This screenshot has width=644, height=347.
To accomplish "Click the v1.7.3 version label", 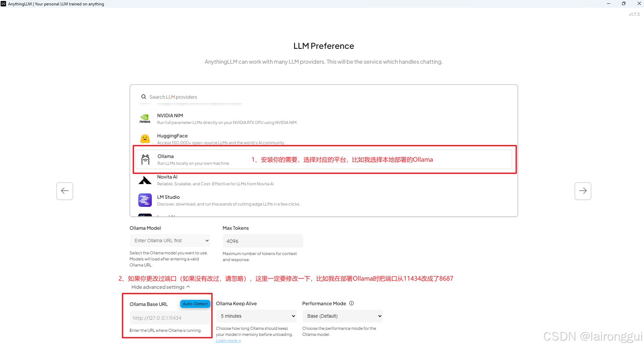I will (634, 14).
